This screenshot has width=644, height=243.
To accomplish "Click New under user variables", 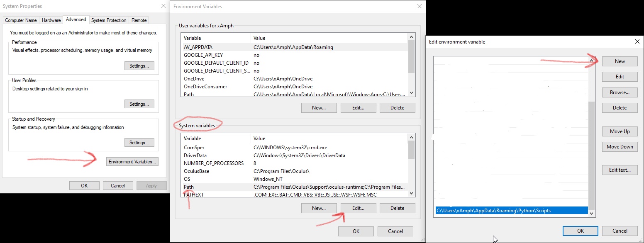I will click(319, 108).
